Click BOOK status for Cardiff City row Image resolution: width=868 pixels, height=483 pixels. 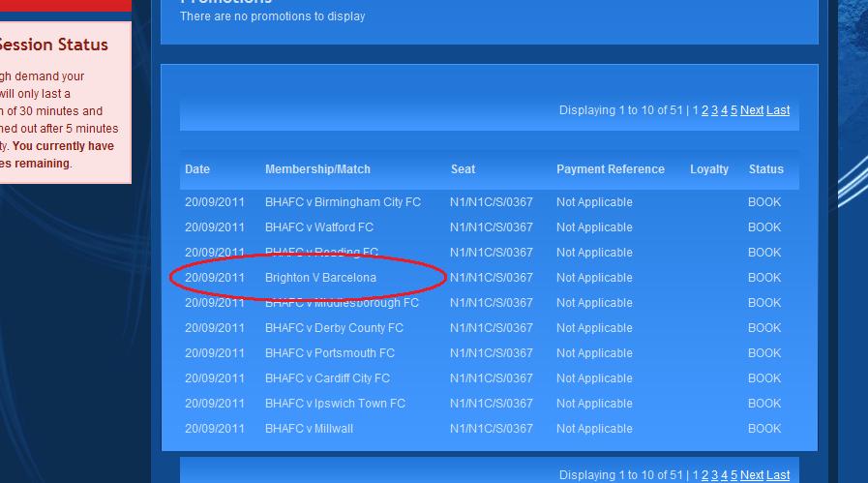click(764, 378)
